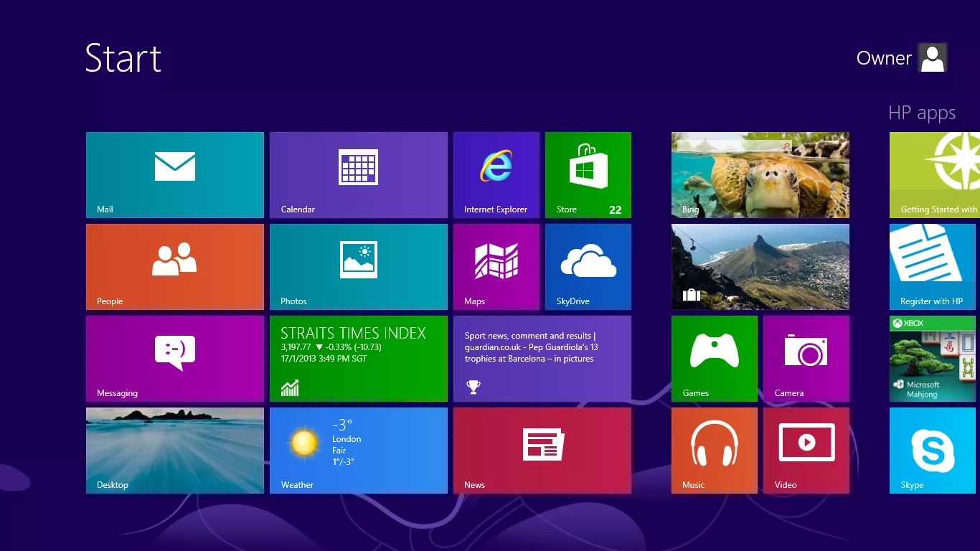The height and width of the screenshot is (551, 980).
Task: Open the Calendar tile
Action: tap(359, 175)
